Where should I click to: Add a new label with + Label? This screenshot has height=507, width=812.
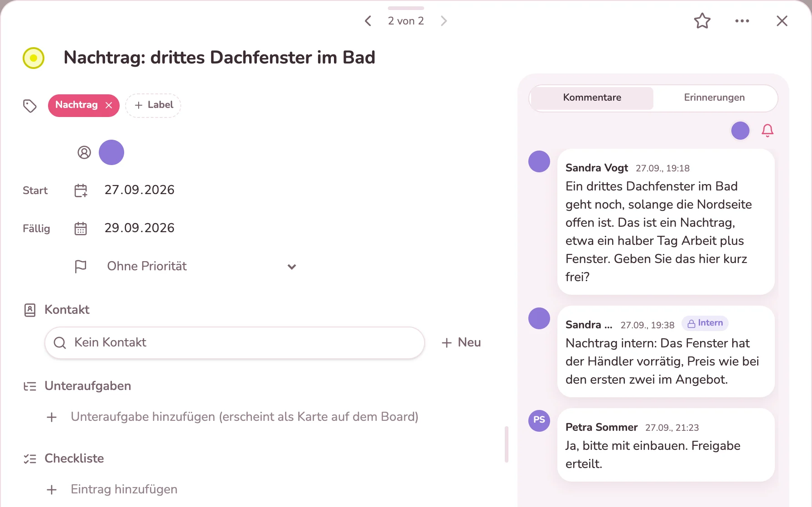point(153,105)
